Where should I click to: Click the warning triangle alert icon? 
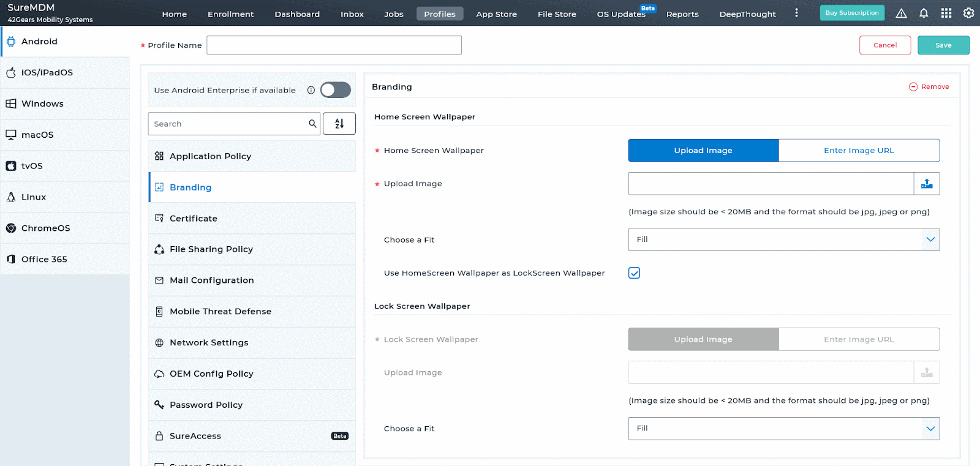pyautogui.click(x=901, y=13)
